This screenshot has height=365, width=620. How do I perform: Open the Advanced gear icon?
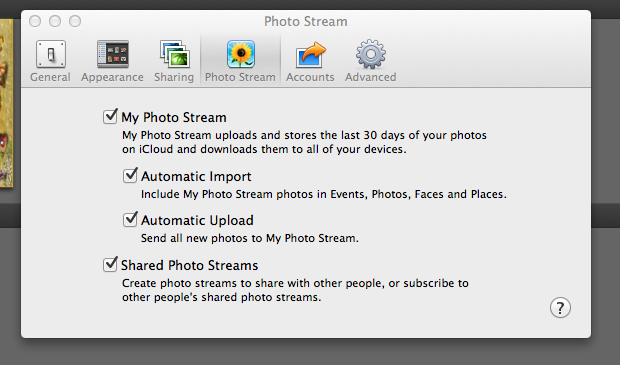(x=370, y=54)
